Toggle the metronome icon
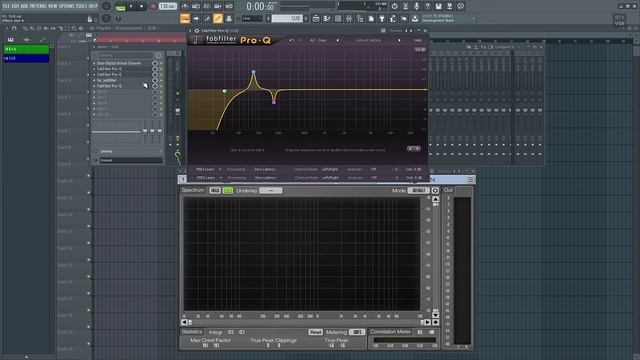 [x=185, y=7]
